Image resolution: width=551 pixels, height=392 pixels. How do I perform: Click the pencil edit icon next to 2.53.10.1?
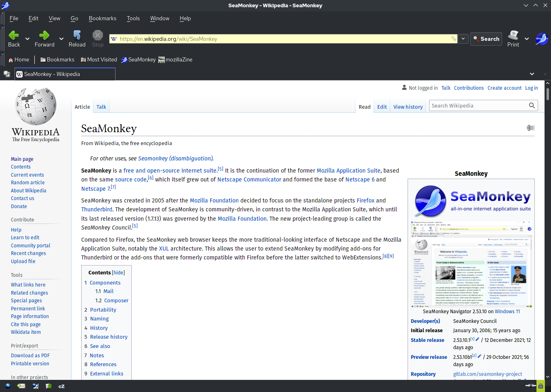477,339
